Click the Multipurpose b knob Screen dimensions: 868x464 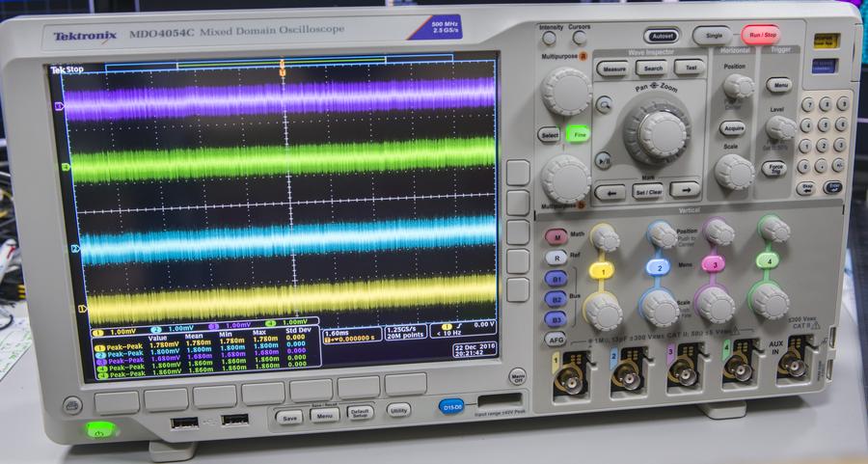click(x=565, y=177)
